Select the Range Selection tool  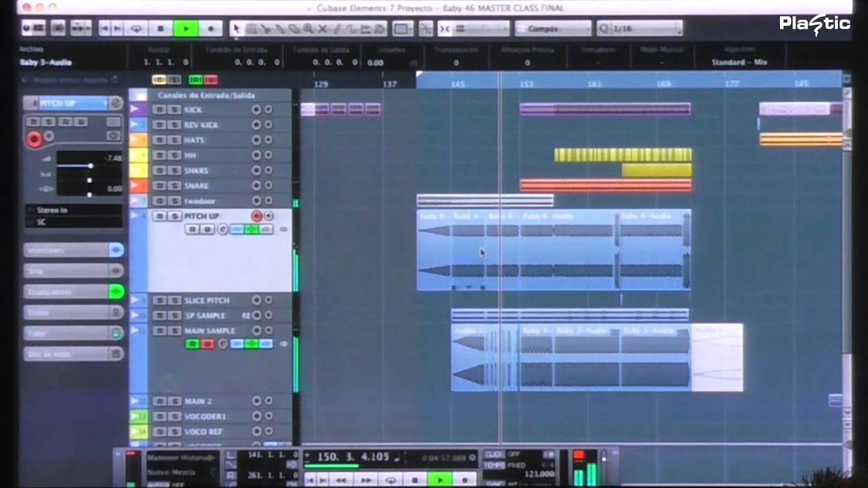click(x=251, y=28)
